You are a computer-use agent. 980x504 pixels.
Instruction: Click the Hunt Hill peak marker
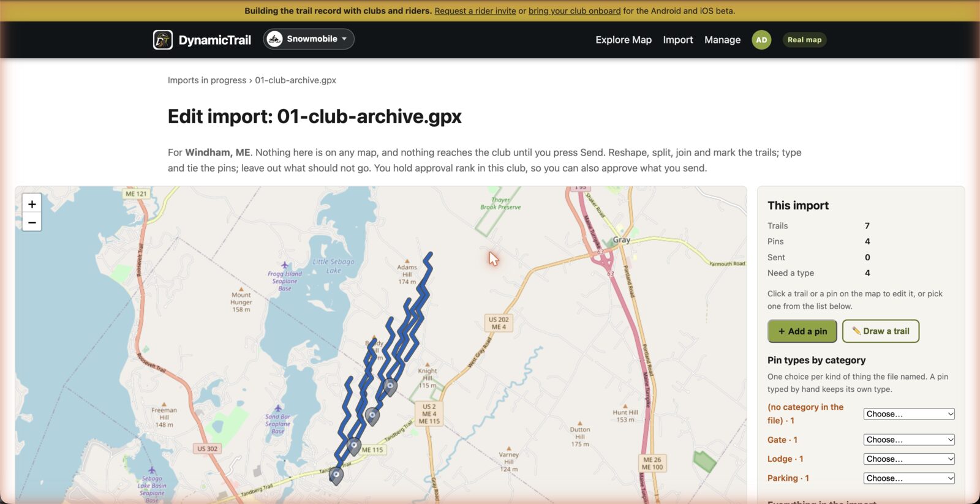[x=625, y=406]
